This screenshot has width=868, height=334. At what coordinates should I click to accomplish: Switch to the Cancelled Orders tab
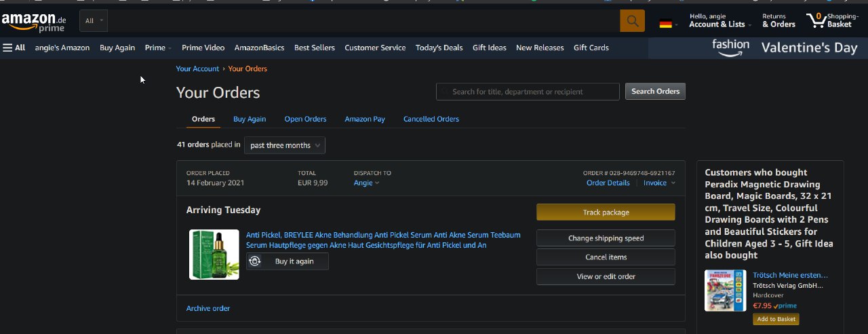(x=431, y=119)
